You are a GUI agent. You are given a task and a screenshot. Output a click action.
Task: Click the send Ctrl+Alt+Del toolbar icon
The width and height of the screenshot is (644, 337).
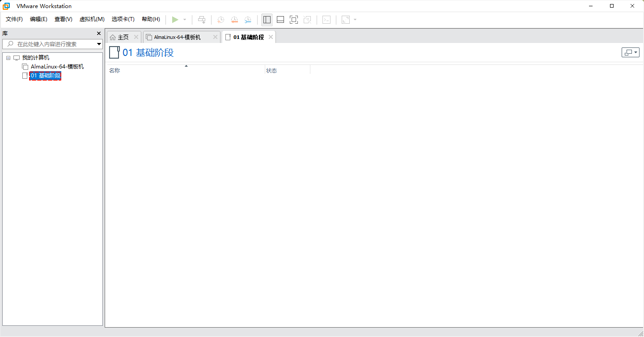(202, 20)
